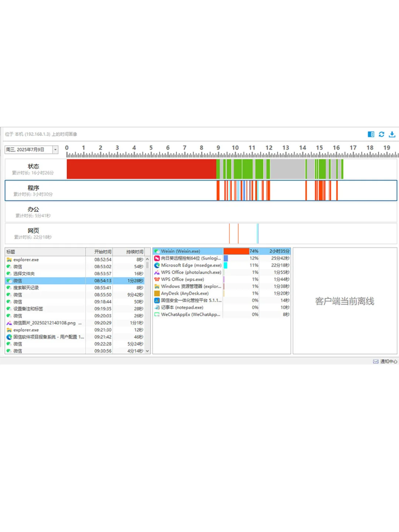
Task: Select the 程序 timeline row
Action: click(x=201, y=191)
